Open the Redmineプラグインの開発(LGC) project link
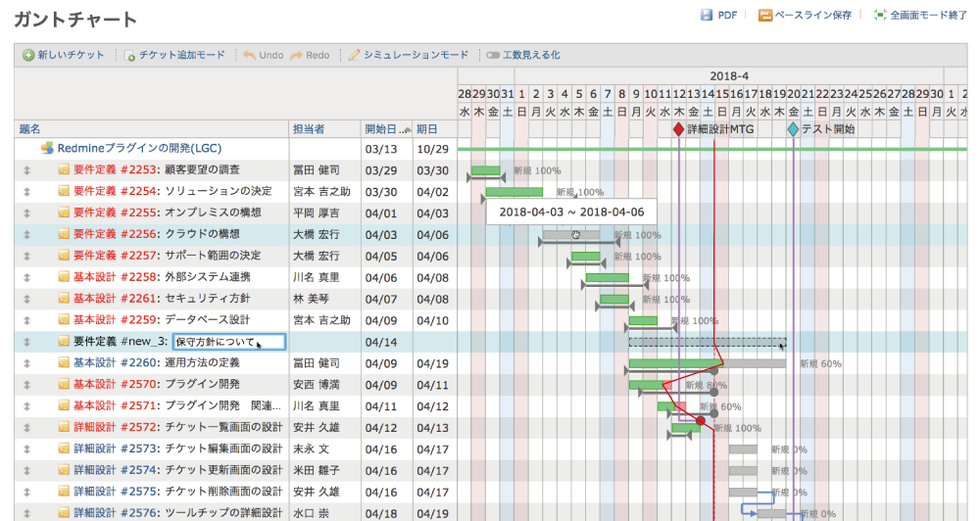This screenshot has height=521, width=980. click(139, 149)
